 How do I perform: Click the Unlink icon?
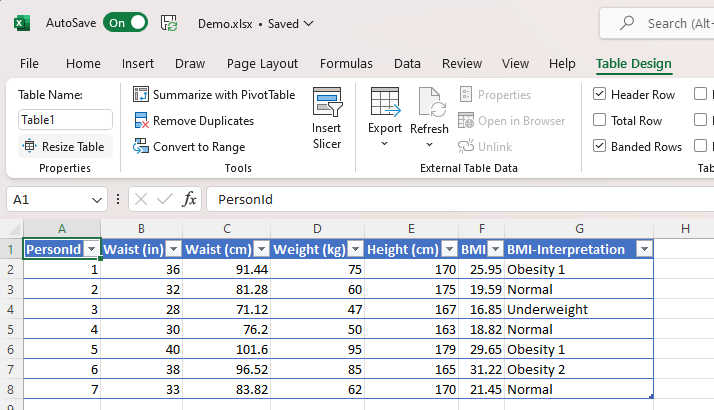point(466,147)
